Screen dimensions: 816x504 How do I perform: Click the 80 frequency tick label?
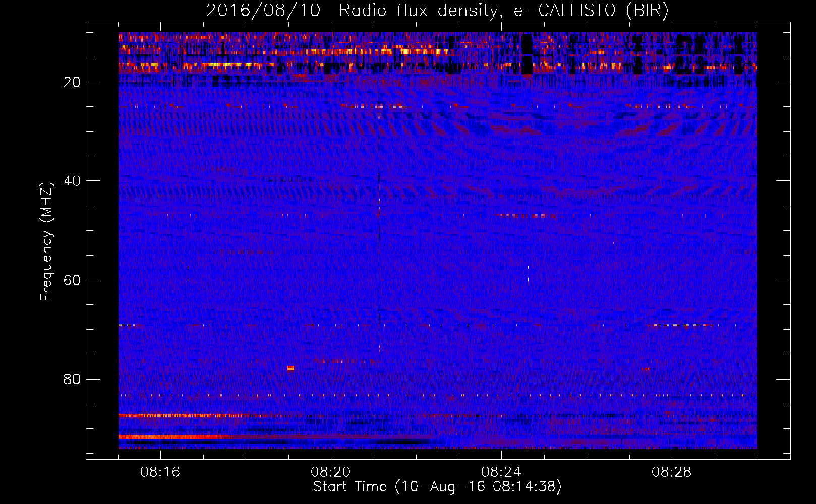coord(72,379)
